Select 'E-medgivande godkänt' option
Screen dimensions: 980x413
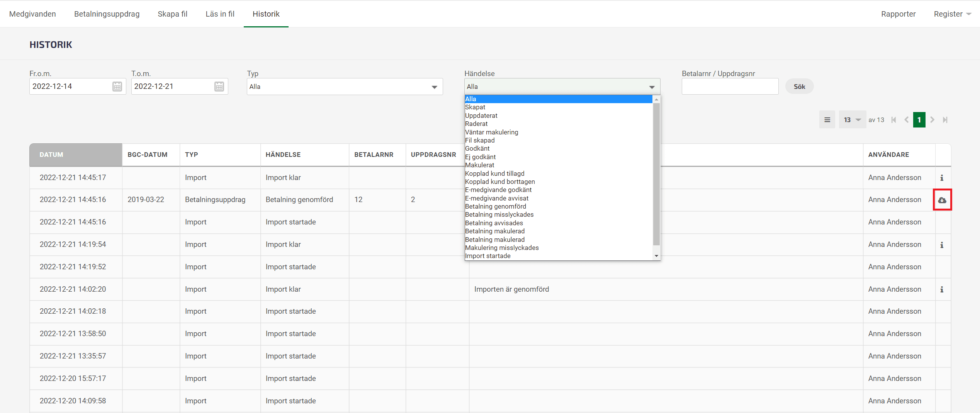(558, 190)
